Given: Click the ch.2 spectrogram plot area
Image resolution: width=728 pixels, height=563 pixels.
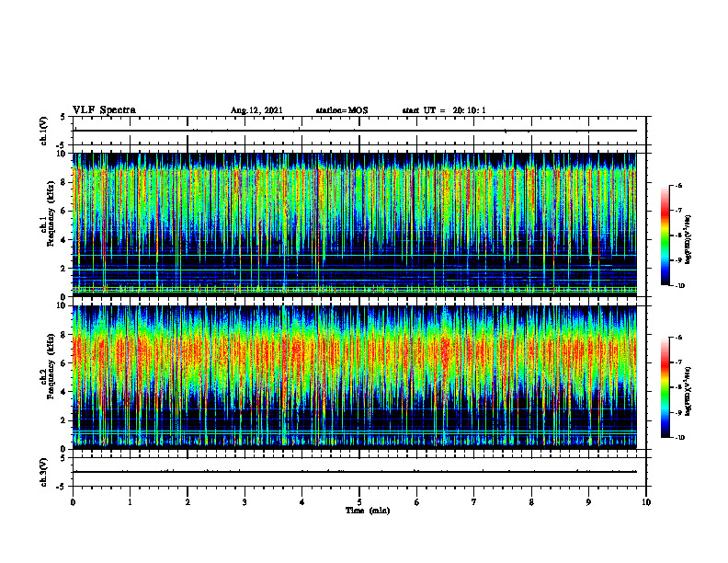Looking at the screenshot, I should pyautogui.click(x=355, y=377).
